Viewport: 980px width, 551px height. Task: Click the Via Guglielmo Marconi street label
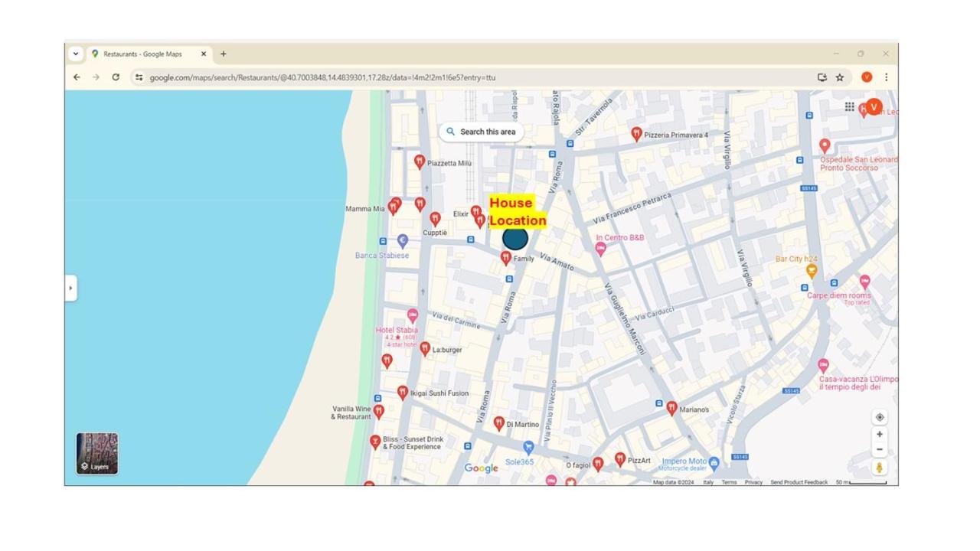click(625, 319)
